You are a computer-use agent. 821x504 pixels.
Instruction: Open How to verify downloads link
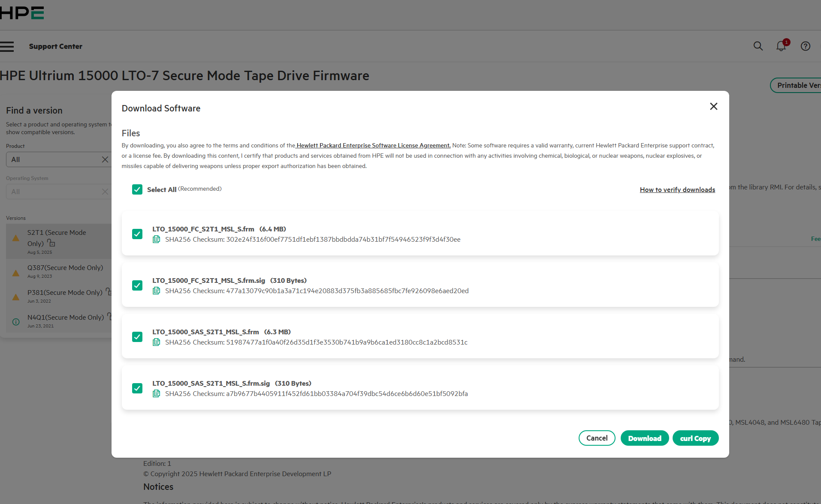[x=677, y=190]
